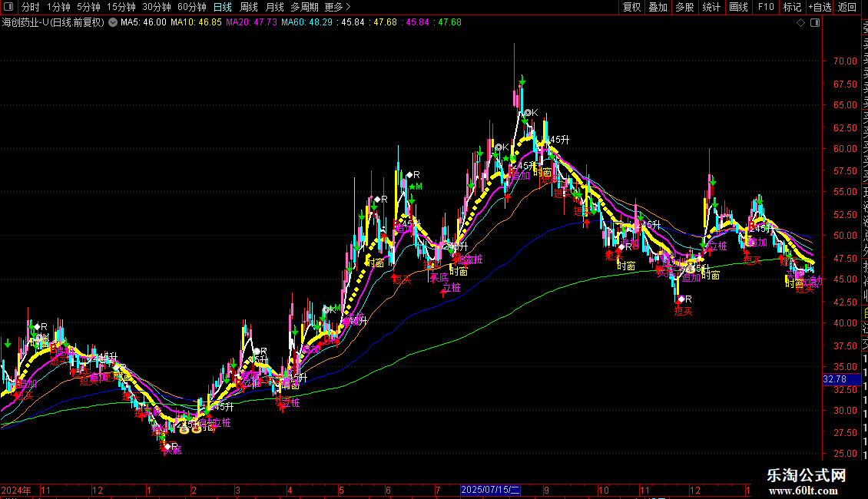Screen dimensions: 868x499
Task: Open the 画线 drawing tools
Action: [x=738, y=7]
